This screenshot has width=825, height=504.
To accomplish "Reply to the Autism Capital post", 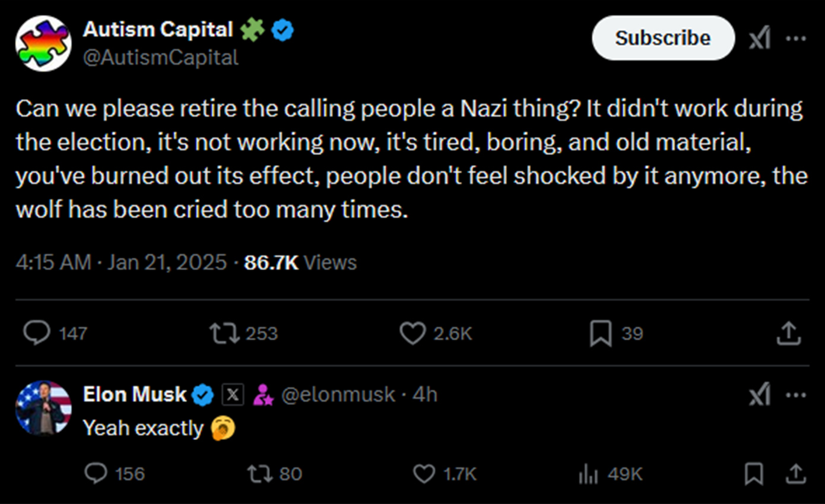I will pyautogui.click(x=37, y=333).
